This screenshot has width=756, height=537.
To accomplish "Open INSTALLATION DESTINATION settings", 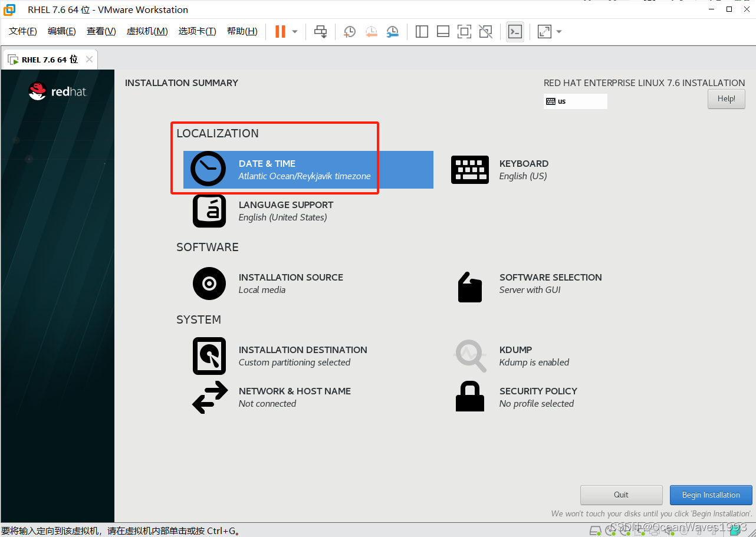I will (280, 356).
